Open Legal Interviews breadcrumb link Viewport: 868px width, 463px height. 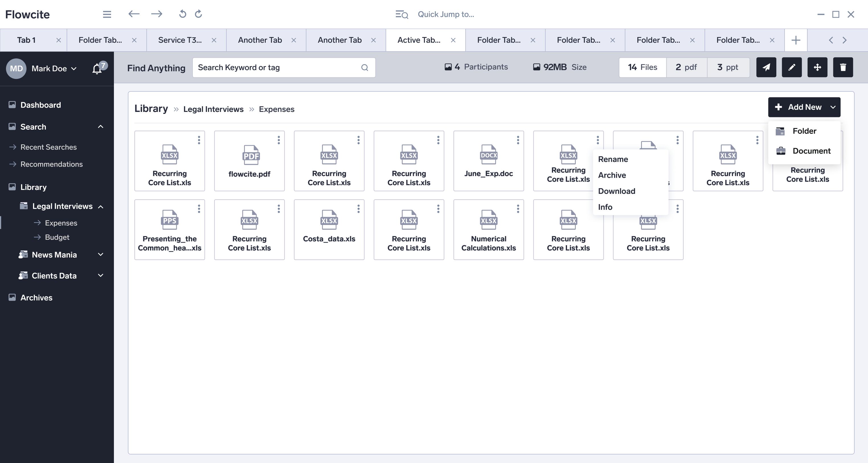(x=213, y=109)
